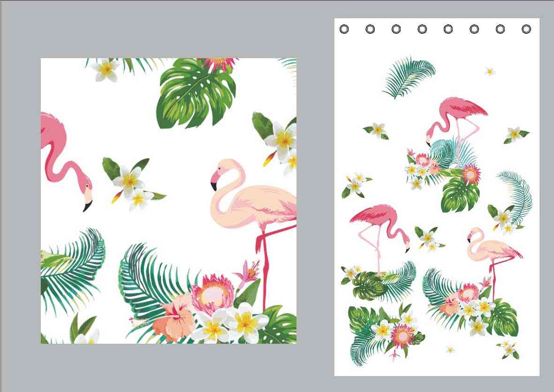Click the rightmost grommet ring on the curtain
The height and width of the screenshot is (392, 554).
point(526,29)
